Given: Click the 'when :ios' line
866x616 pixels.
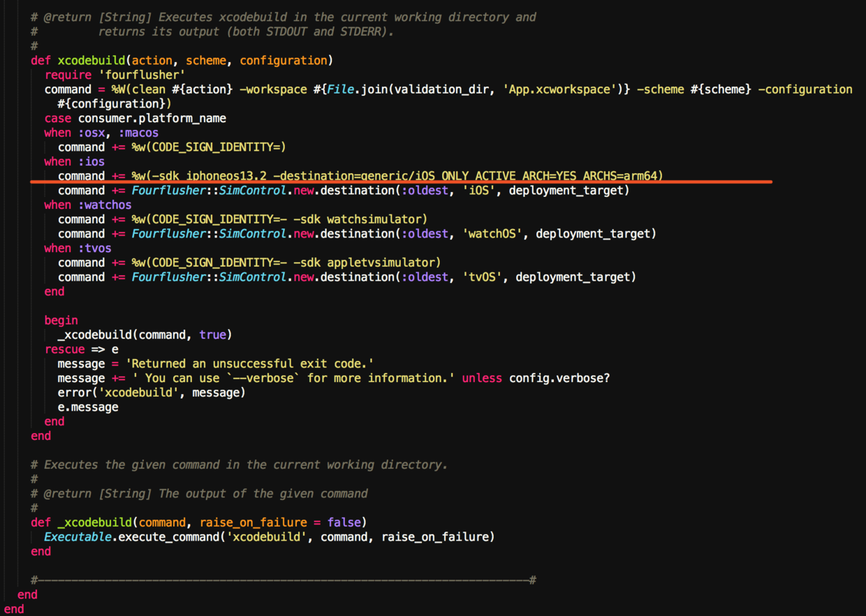Looking at the screenshot, I should coord(75,161).
